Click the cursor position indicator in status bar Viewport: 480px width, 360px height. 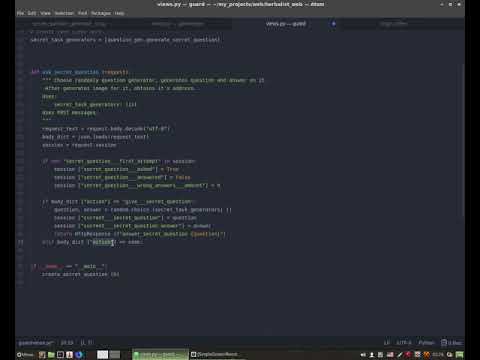pos(67,343)
